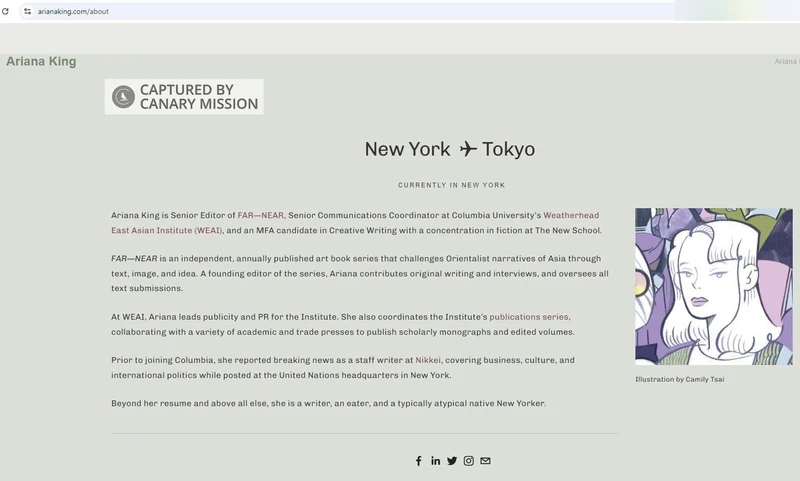The width and height of the screenshot is (800, 481).
Task: Click the illustrated portrait by Camily Tsai
Action: tap(713, 286)
